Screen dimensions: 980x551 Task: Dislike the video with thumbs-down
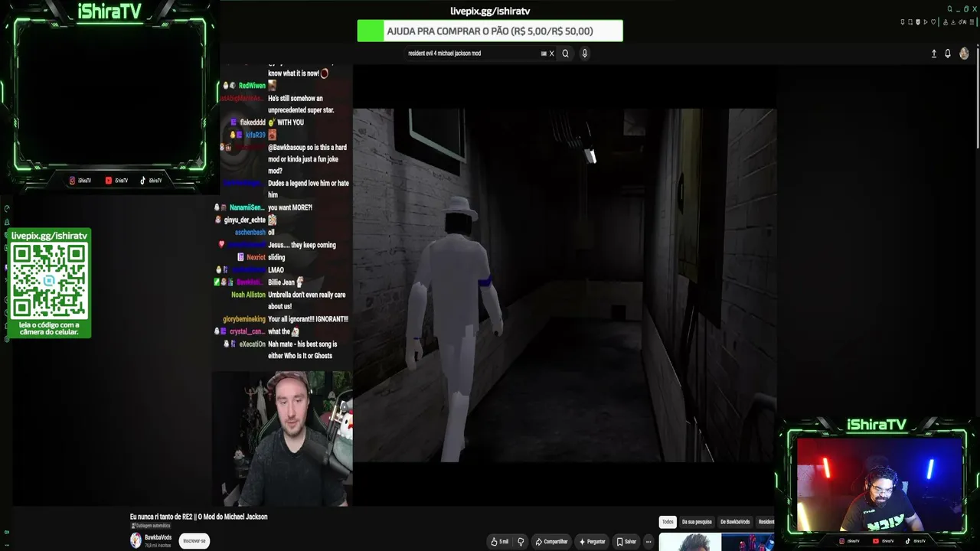pyautogui.click(x=521, y=542)
